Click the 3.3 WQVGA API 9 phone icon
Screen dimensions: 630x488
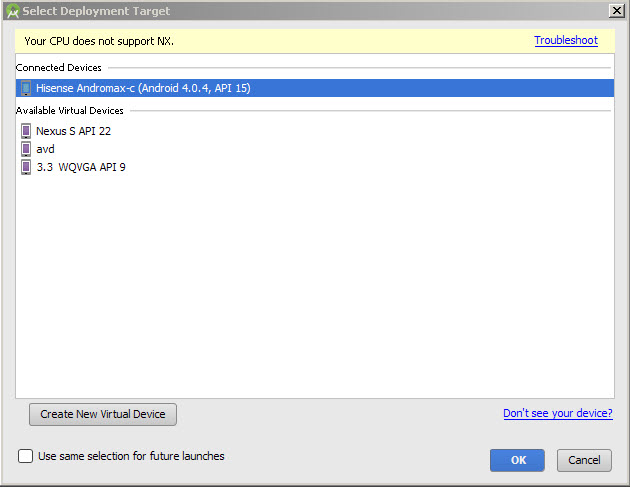26,167
